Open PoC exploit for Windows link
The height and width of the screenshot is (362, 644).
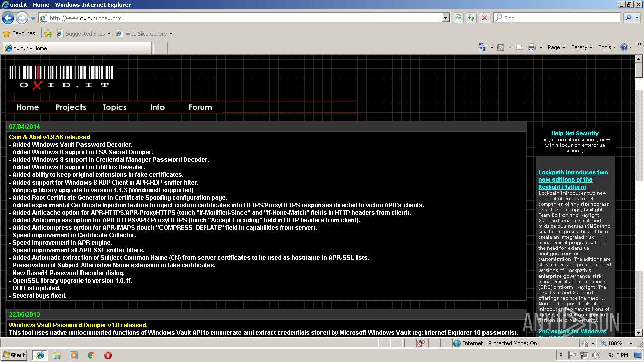pos(572,332)
